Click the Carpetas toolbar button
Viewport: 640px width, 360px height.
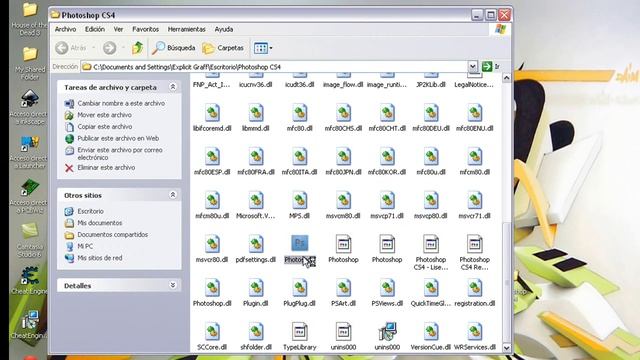(223, 48)
